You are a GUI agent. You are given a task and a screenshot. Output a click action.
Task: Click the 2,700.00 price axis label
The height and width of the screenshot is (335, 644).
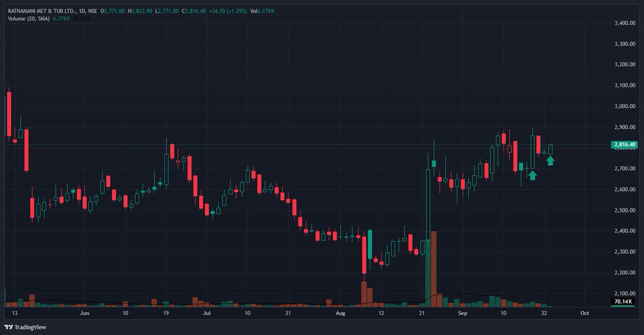click(625, 169)
